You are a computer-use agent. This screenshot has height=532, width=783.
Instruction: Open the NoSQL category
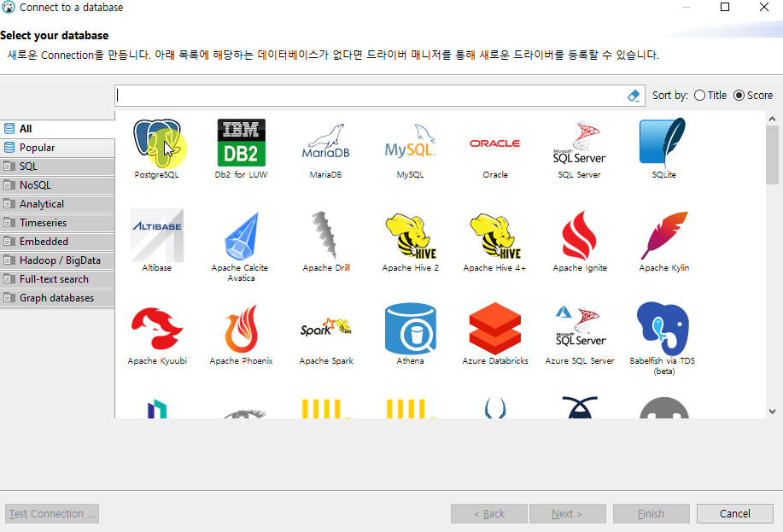click(x=57, y=185)
